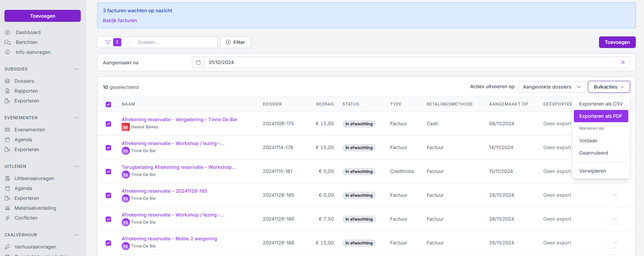The height and width of the screenshot is (256, 644).
Task: Open row actions for dossier 20241128-185
Action: pos(615,195)
